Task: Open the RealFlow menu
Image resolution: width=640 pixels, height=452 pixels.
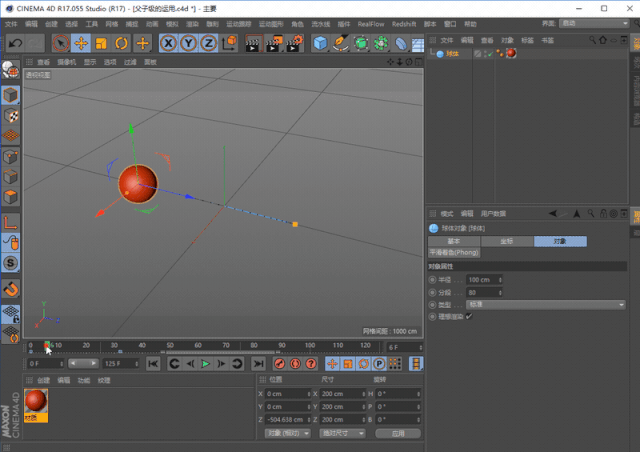Action: (371, 24)
